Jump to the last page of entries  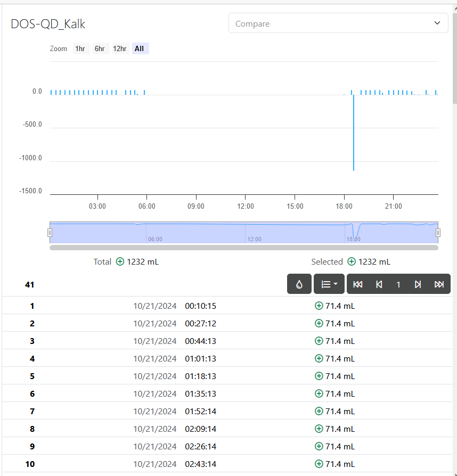(439, 284)
